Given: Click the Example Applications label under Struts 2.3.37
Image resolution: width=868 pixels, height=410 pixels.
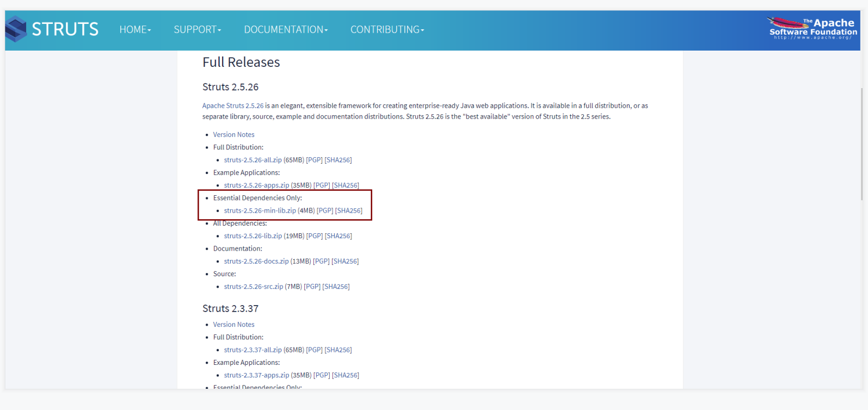Looking at the screenshot, I should pyautogui.click(x=247, y=363).
